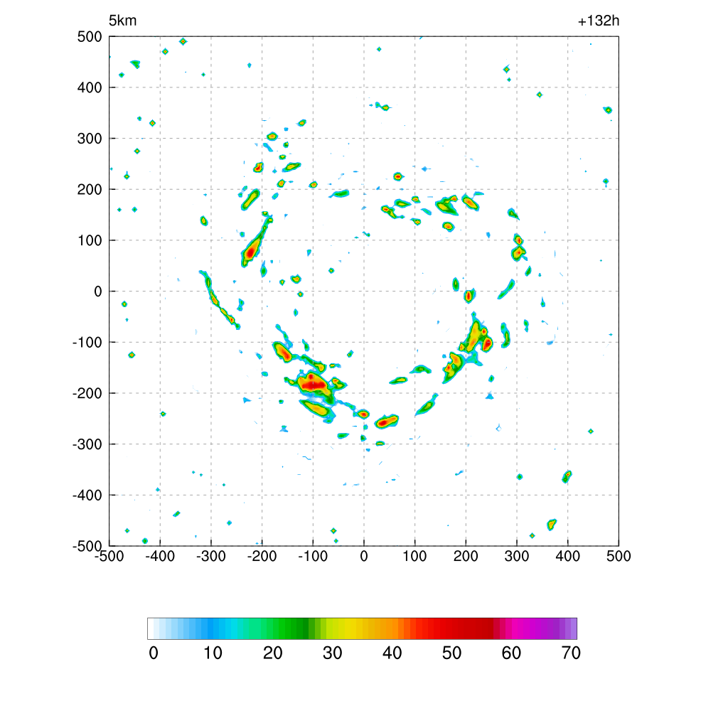The height and width of the screenshot is (728, 728).
Task: Pick the colorbar label "0"
Action: pos(154,653)
